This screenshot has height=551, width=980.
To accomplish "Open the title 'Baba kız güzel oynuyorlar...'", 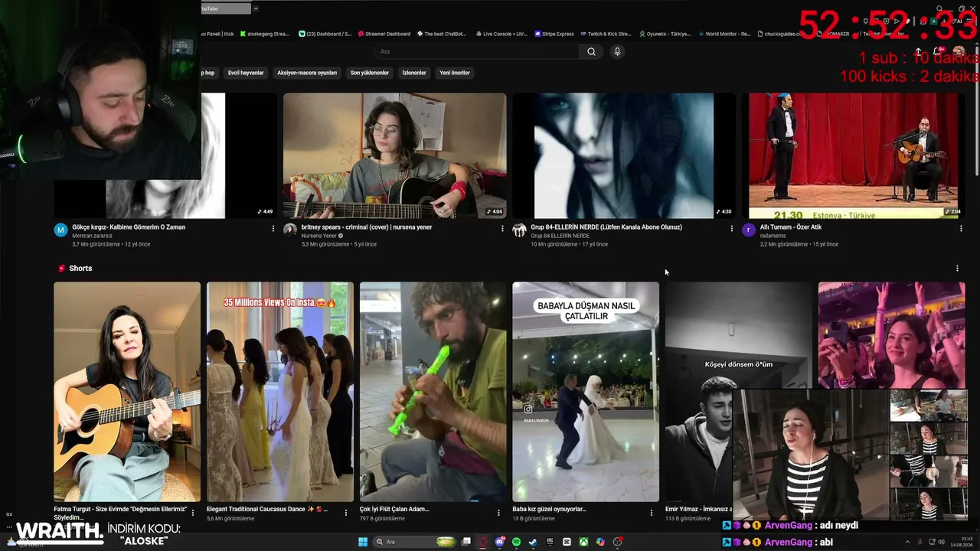I will [549, 509].
